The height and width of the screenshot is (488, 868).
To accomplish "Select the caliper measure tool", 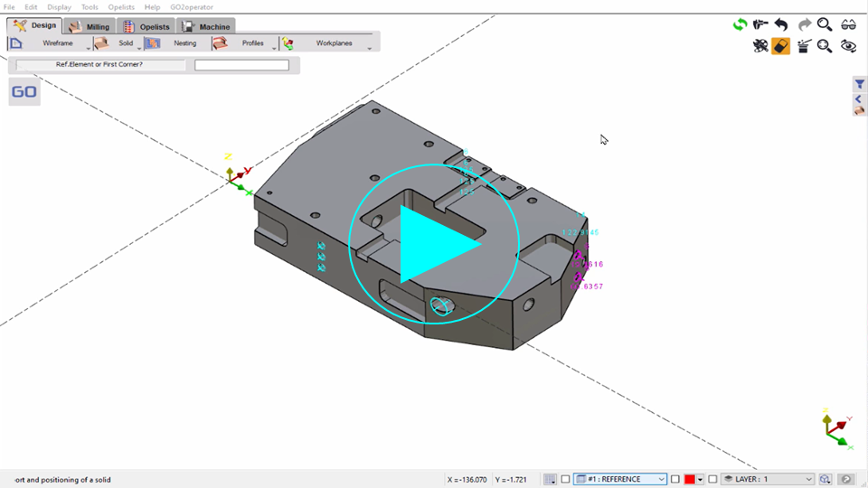I will (x=760, y=25).
